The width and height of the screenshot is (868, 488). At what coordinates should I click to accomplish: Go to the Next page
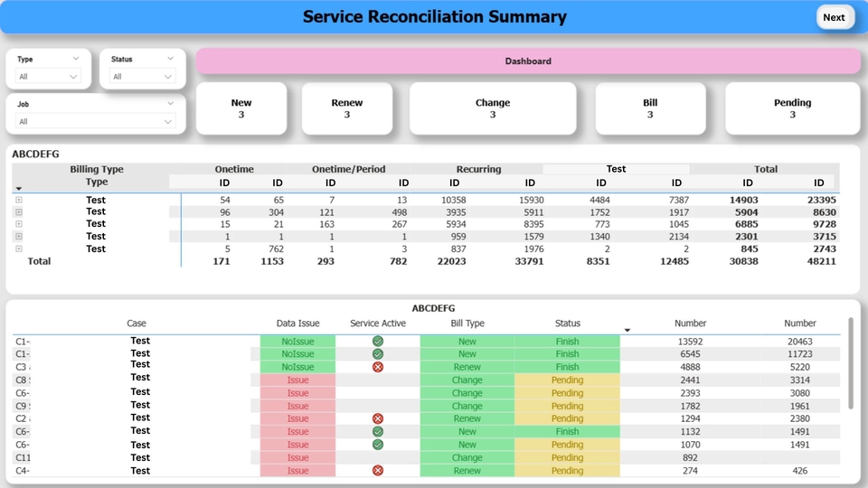834,17
